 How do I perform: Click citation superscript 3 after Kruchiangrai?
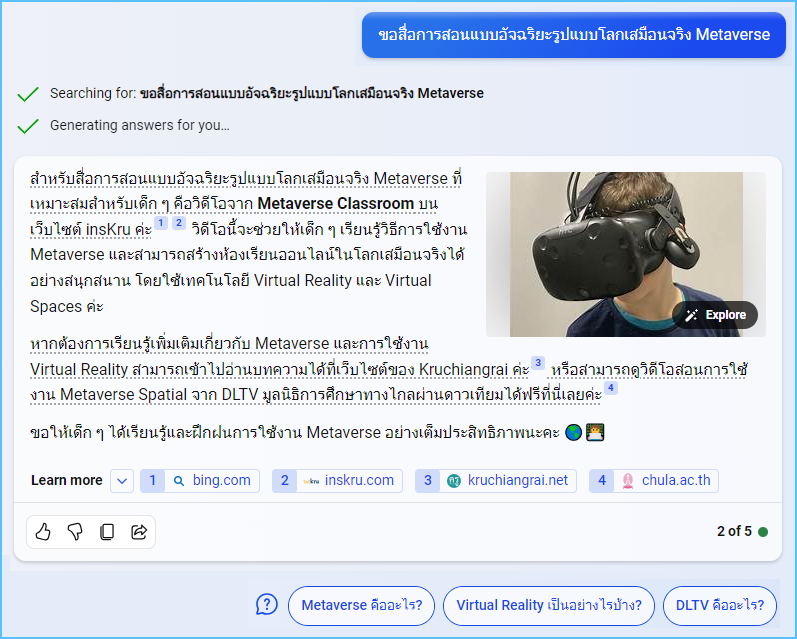pos(538,363)
